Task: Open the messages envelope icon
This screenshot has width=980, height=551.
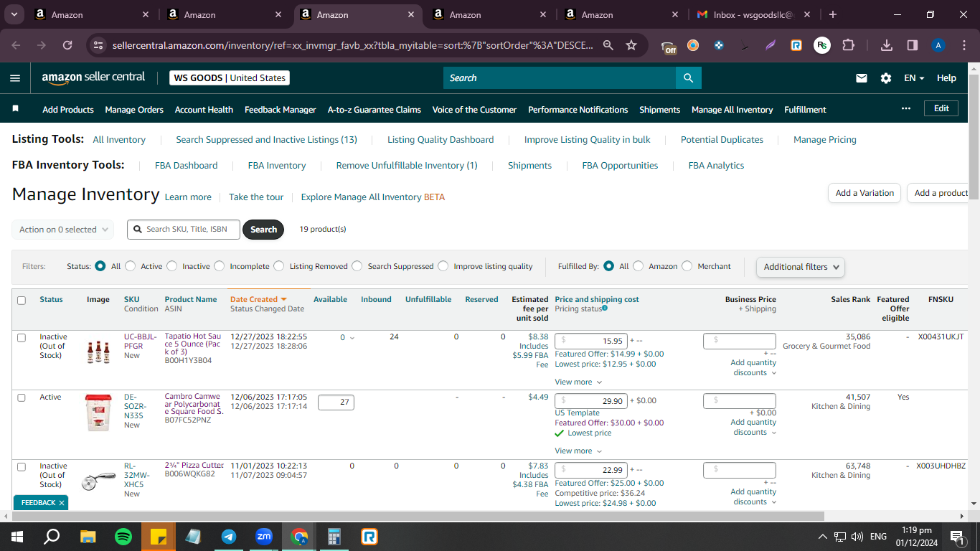Action: [862, 78]
